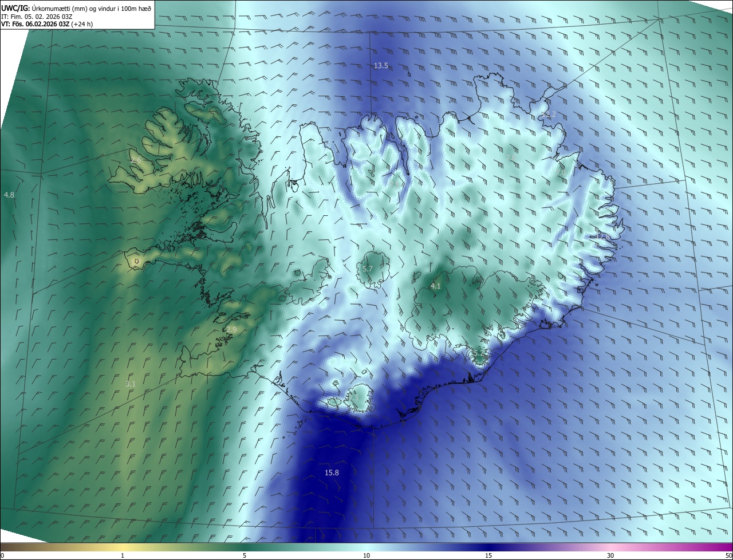The image size is (733, 560).
Task: Click the 4.1 value on Vatnajökull glacier
Action: (435, 286)
